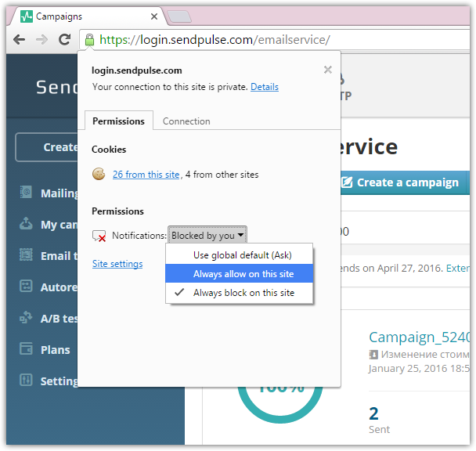The image size is (476, 451).
Task: Choose 'Use global default (Ask)' option
Action: click(239, 255)
